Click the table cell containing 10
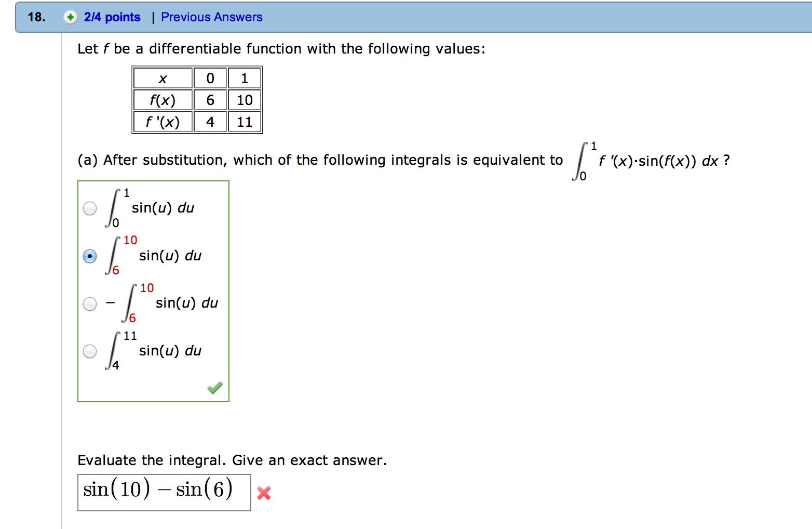The image size is (812, 529). (245, 100)
